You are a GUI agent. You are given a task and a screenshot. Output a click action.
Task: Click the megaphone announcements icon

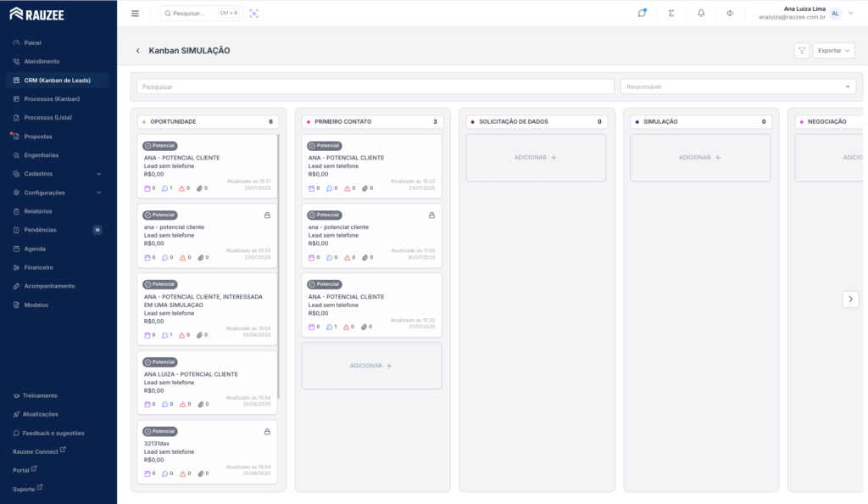tap(730, 14)
